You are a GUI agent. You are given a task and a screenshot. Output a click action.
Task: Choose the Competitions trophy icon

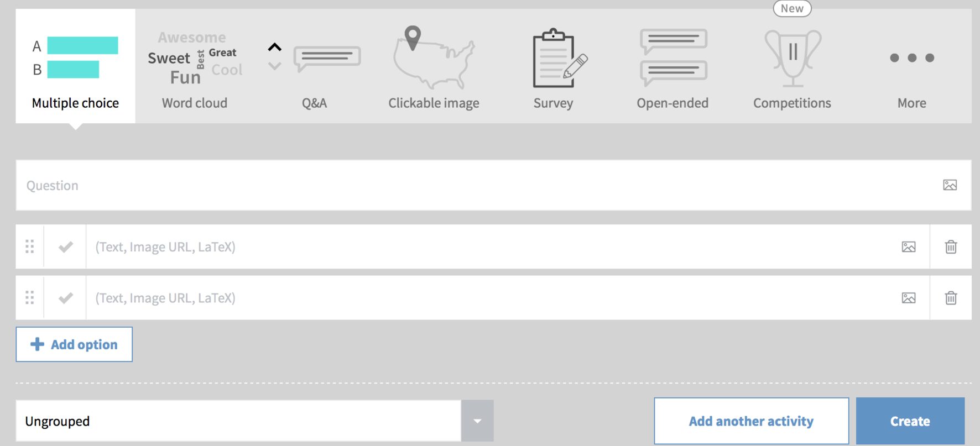pos(793,58)
